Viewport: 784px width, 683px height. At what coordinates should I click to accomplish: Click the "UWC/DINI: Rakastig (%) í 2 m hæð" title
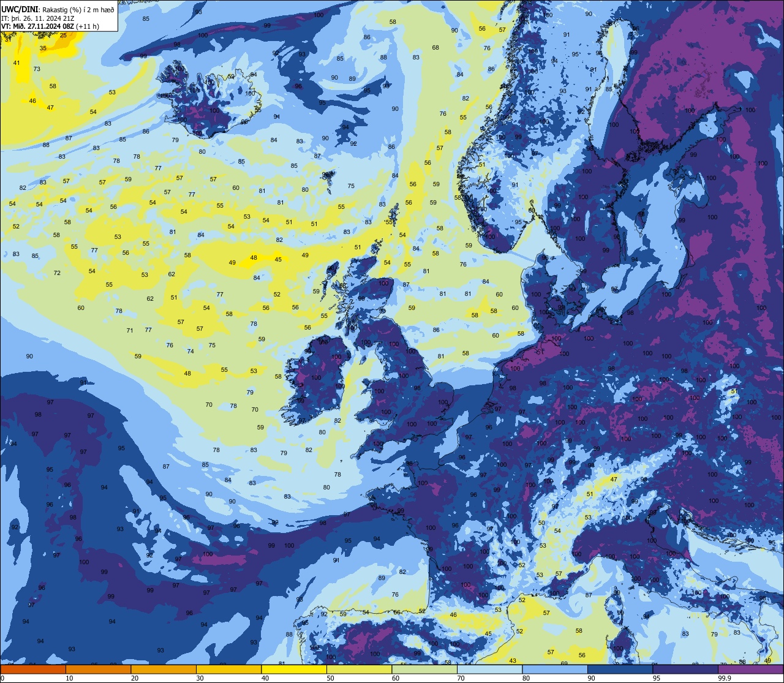click(x=58, y=10)
